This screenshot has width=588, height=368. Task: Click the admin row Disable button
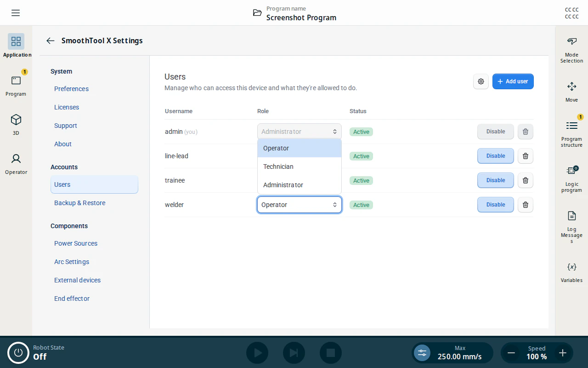coord(496,132)
